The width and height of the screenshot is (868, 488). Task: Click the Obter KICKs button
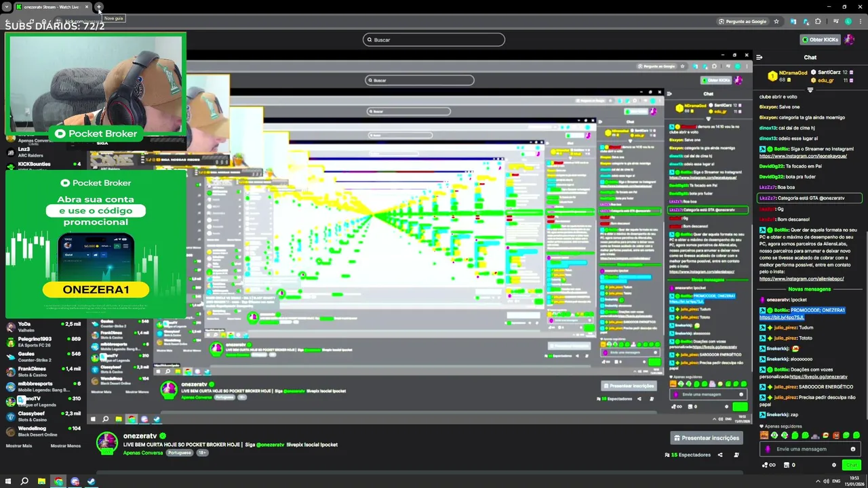tap(820, 39)
